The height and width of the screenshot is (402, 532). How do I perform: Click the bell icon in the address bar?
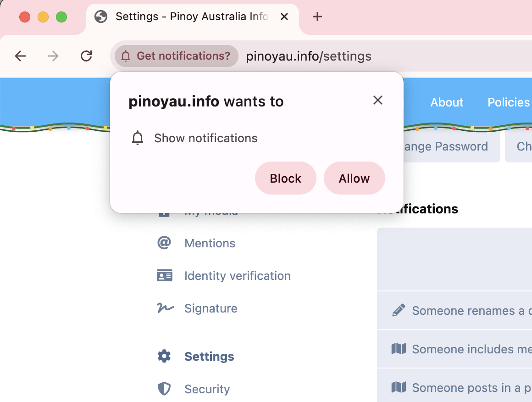coord(126,56)
